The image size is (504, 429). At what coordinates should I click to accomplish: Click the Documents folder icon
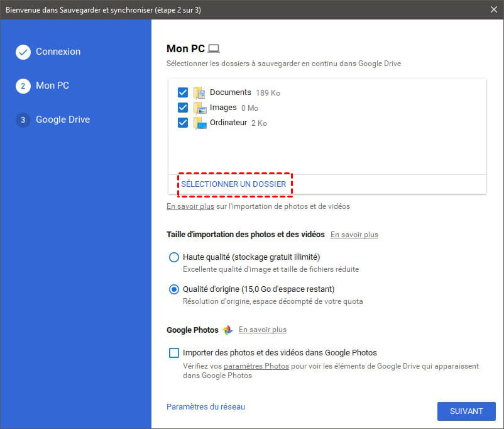199,92
